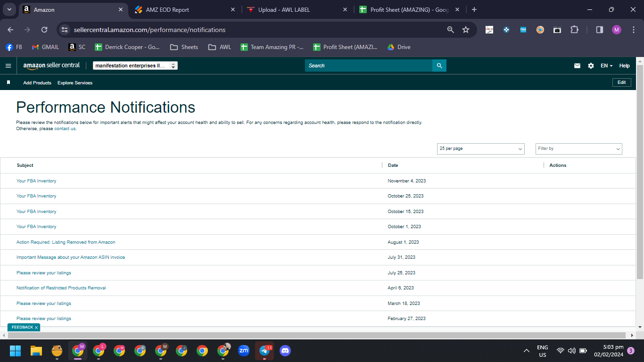This screenshot has width=644, height=362.
Task: Click the browser address bar URL
Action: coord(150,30)
